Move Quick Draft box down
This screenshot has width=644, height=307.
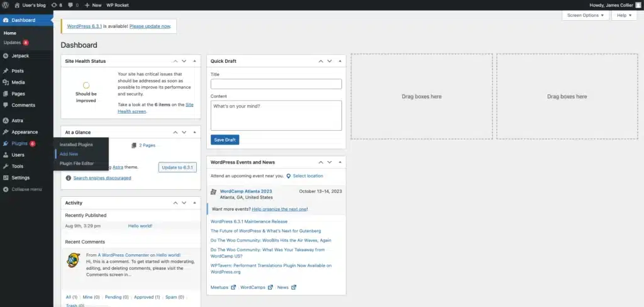330,61
